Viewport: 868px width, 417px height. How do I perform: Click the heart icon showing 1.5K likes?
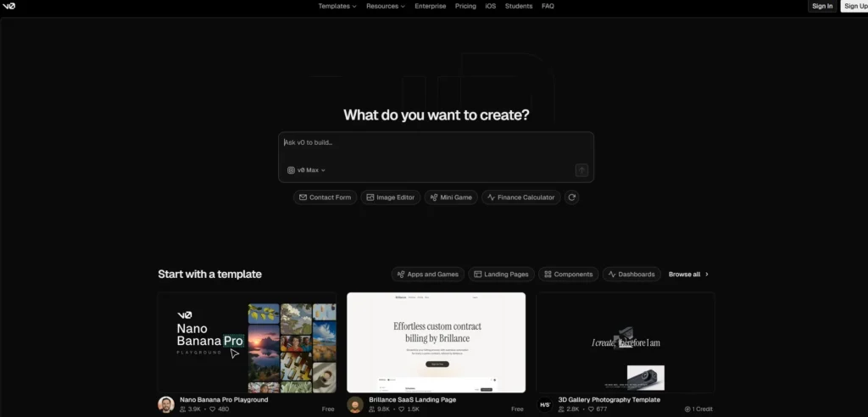pos(402,409)
